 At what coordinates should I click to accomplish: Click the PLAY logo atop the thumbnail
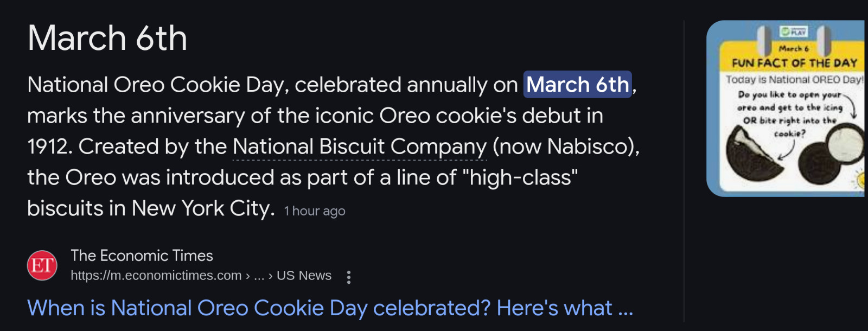click(x=794, y=31)
